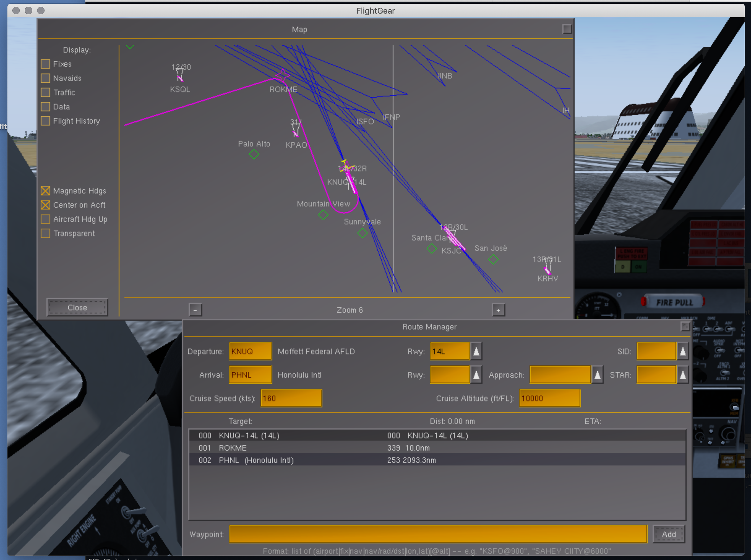Screen dimensions: 751x560
Task: Click the Waypoint entry text field
Action: [438, 534]
